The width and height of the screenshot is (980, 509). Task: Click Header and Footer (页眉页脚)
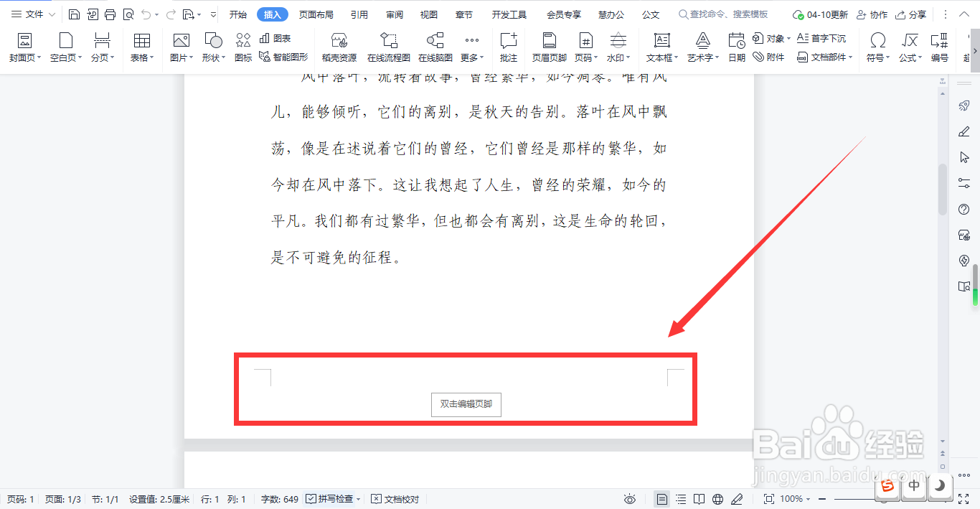pos(550,47)
